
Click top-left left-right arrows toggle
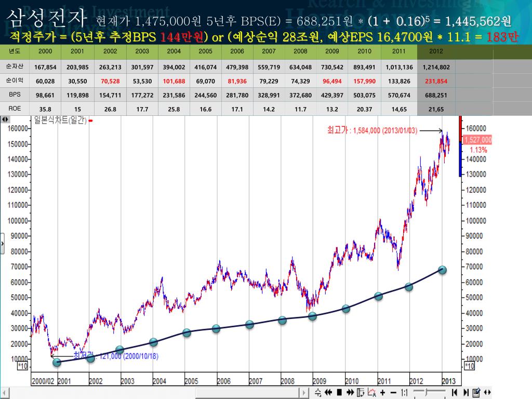(x=5, y=119)
